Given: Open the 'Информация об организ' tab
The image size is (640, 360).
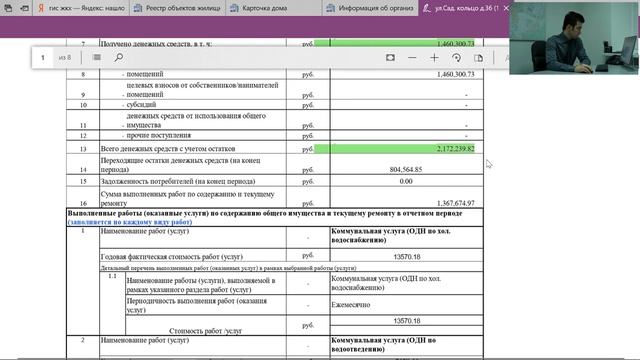Looking at the screenshot, I should click(370, 8).
